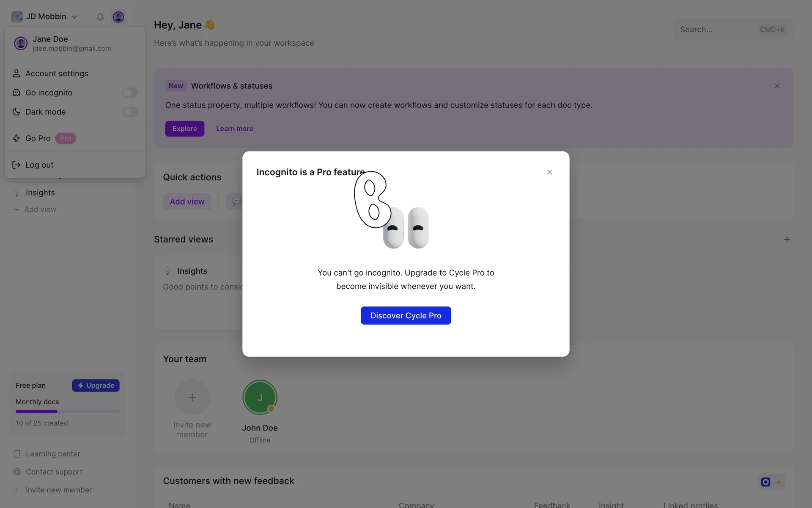The width and height of the screenshot is (812, 508).
Task: Click the Search input field
Action: (x=715, y=30)
